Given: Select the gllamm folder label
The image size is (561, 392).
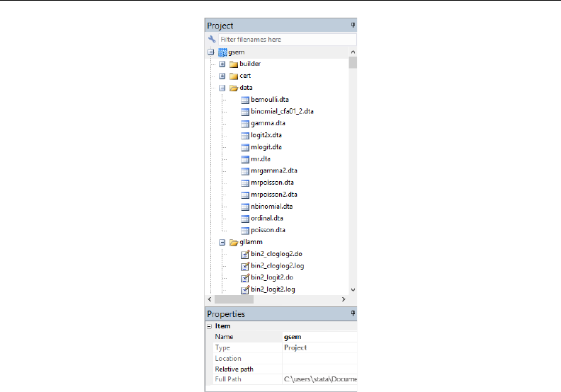Looking at the screenshot, I should [251, 242].
